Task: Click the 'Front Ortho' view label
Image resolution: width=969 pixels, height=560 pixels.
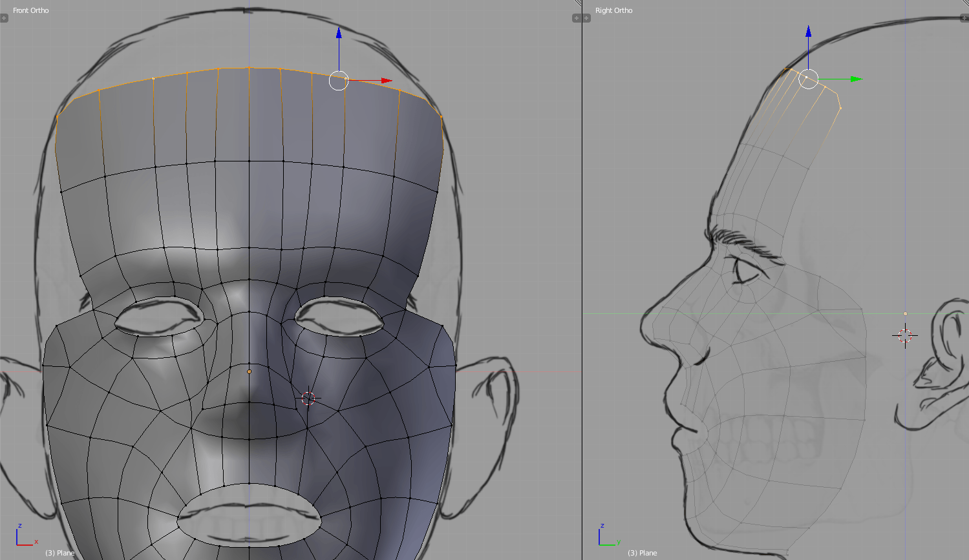Action: [30, 10]
